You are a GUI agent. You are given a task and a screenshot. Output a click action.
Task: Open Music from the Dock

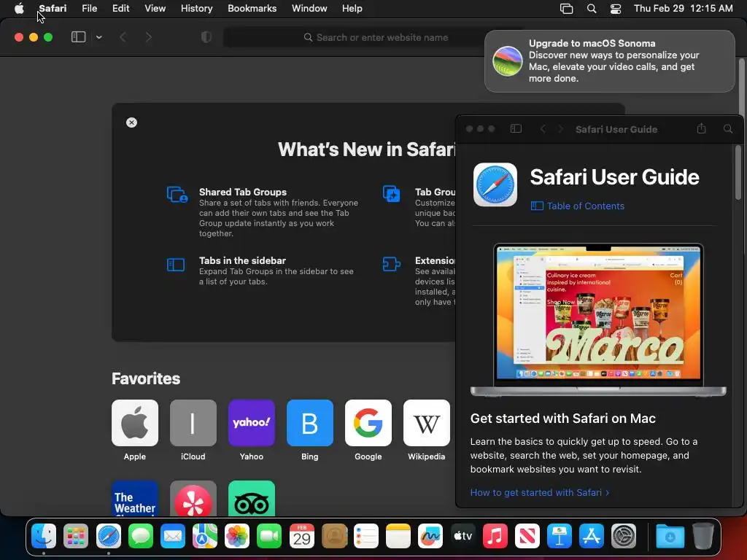point(495,536)
